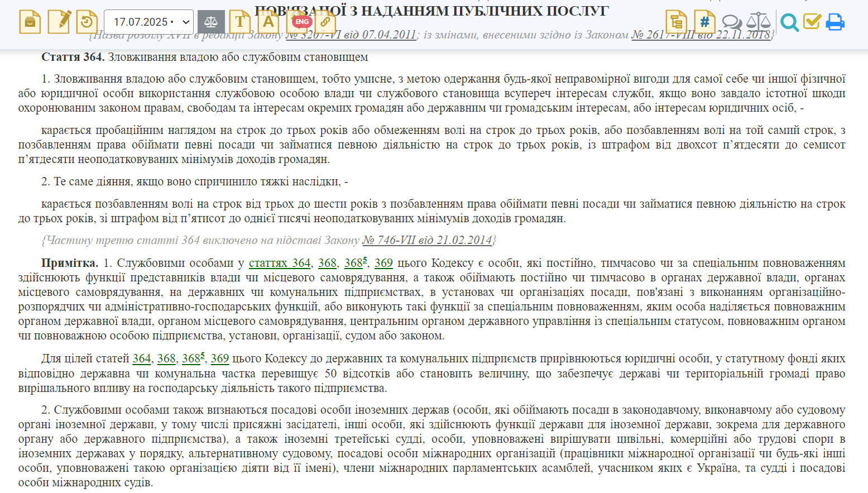Open the date selector showing 17.07.2025
Screen dimensions: 868x493
148,21
